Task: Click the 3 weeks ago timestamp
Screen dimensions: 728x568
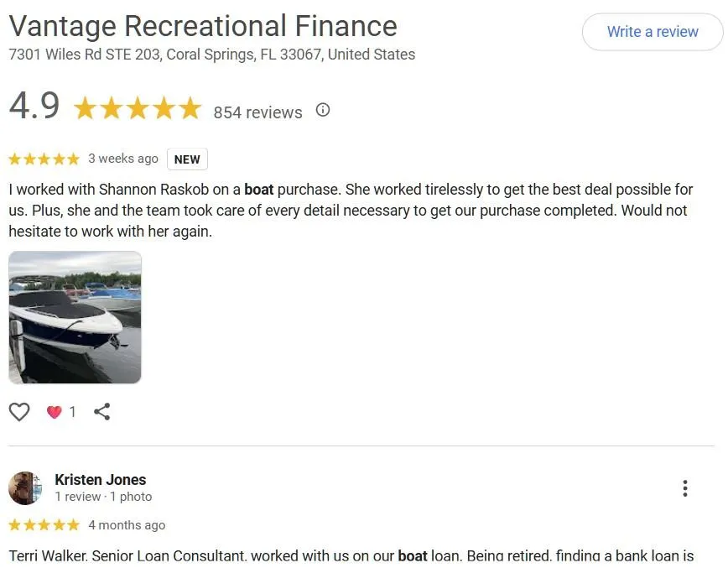Action: (x=123, y=159)
